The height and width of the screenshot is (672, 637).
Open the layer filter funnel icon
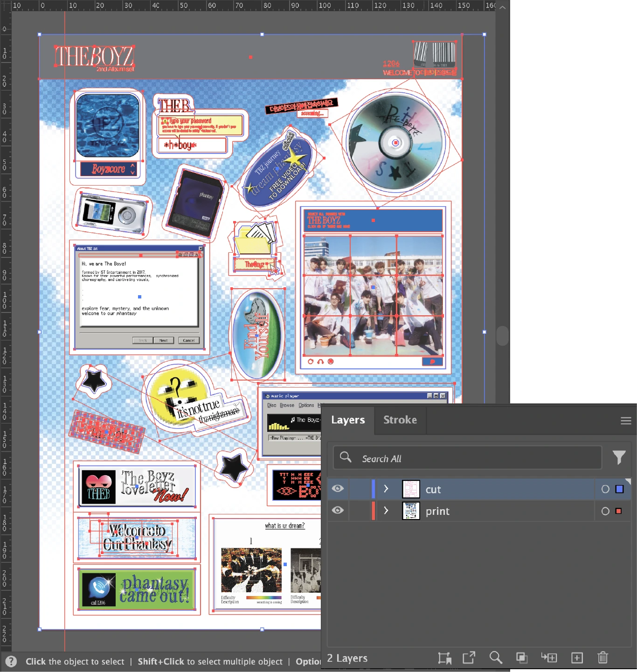619,457
